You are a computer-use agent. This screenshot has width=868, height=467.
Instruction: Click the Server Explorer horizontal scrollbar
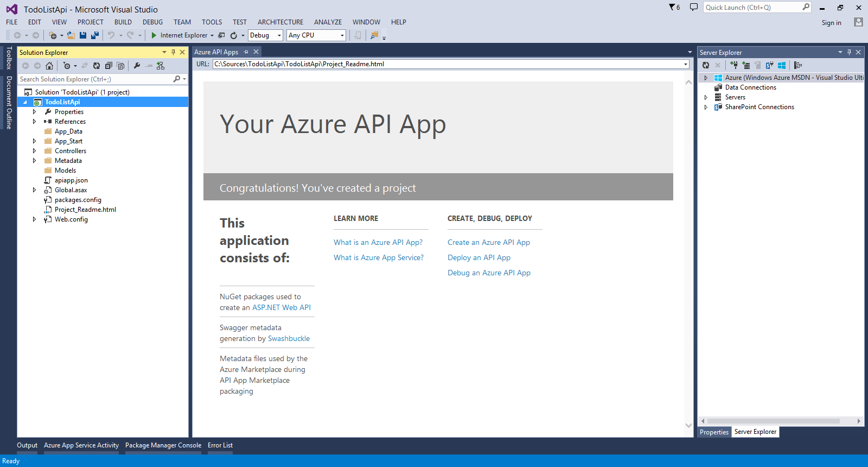(773, 421)
